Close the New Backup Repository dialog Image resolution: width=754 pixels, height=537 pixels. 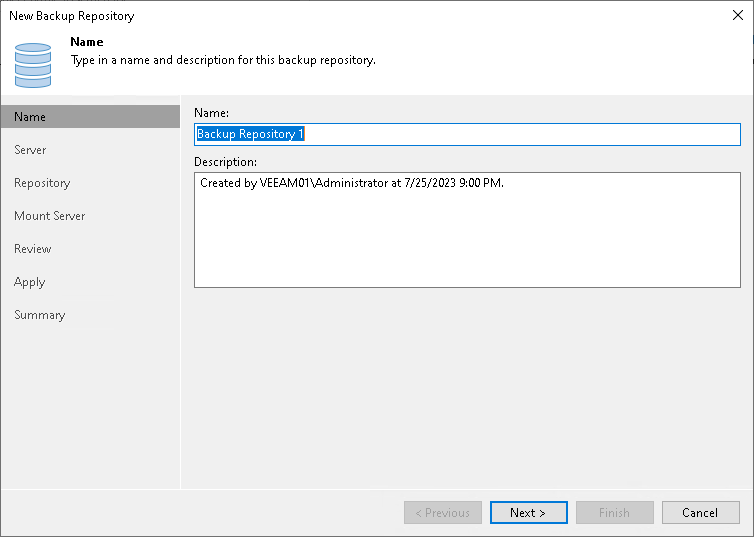737,16
